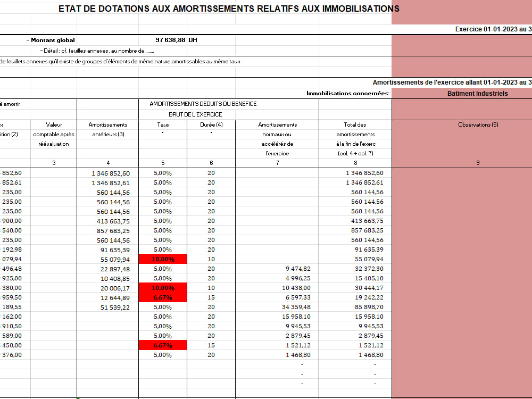Click 413 663,75 in the Total column

click(x=367, y=221)
